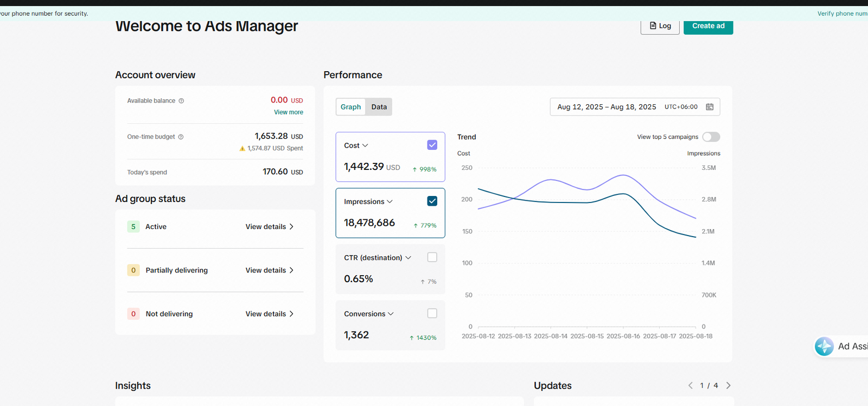
Task: Switch to the Data tab
Action: tap(379, 107)
